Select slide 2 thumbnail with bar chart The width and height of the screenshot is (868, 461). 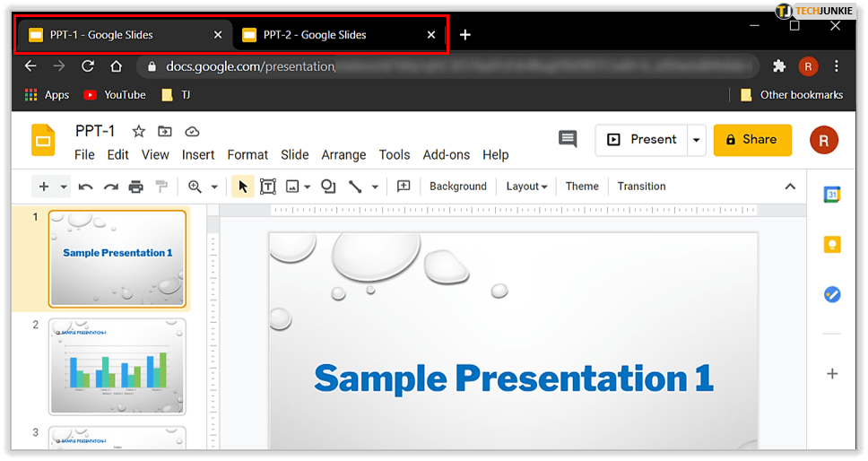(117, 366)
